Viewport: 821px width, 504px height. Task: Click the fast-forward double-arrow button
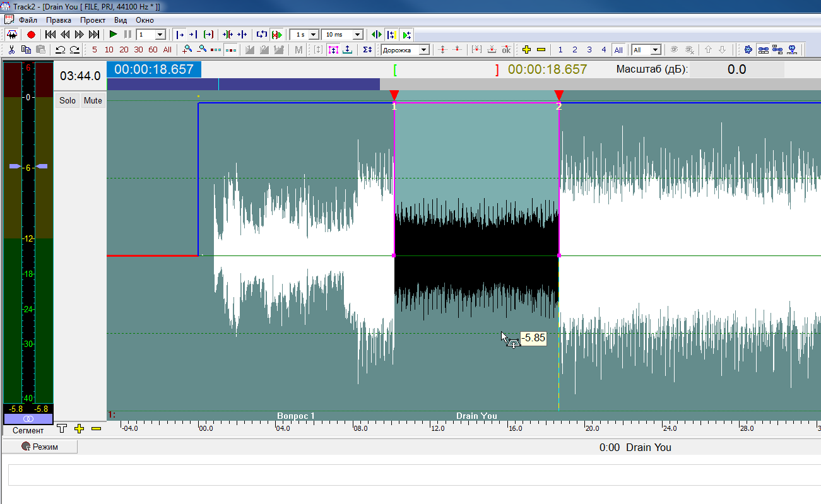point(80,35)
